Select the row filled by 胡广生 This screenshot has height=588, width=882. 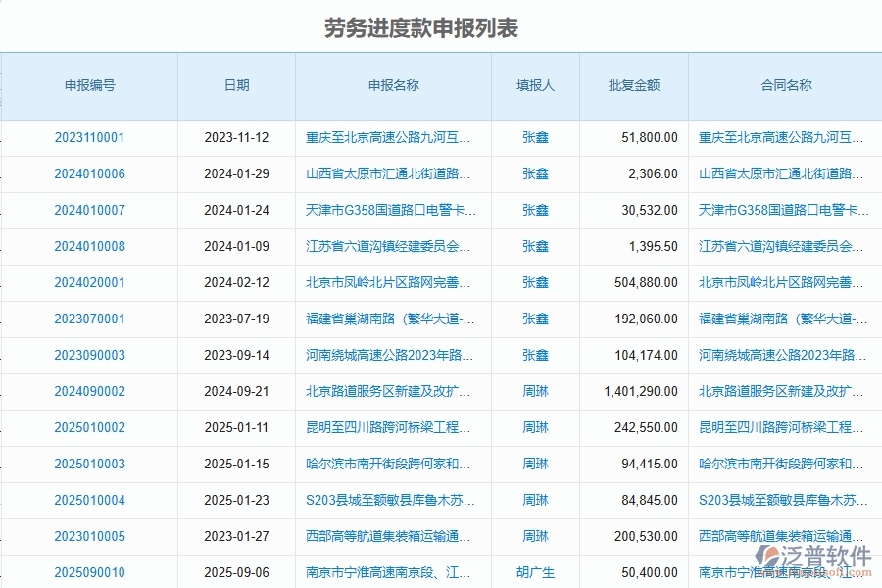(x=535, y=572)
